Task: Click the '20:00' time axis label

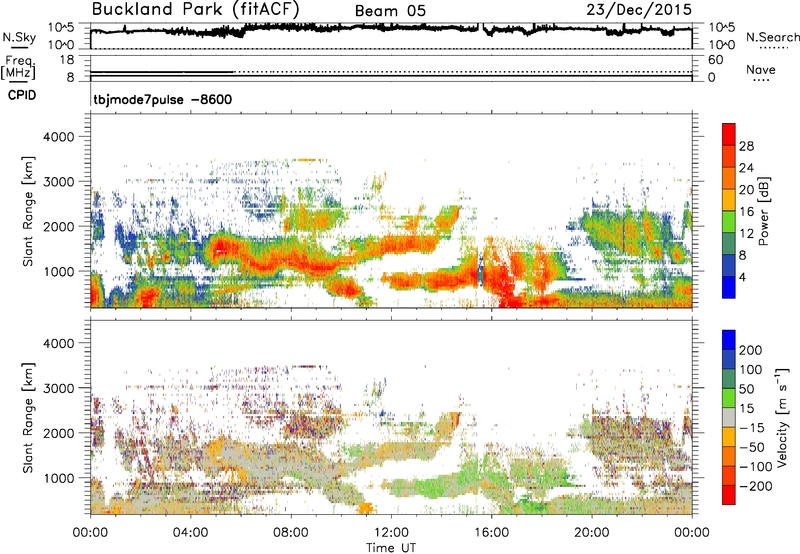Action: click(x=591, y=533)
